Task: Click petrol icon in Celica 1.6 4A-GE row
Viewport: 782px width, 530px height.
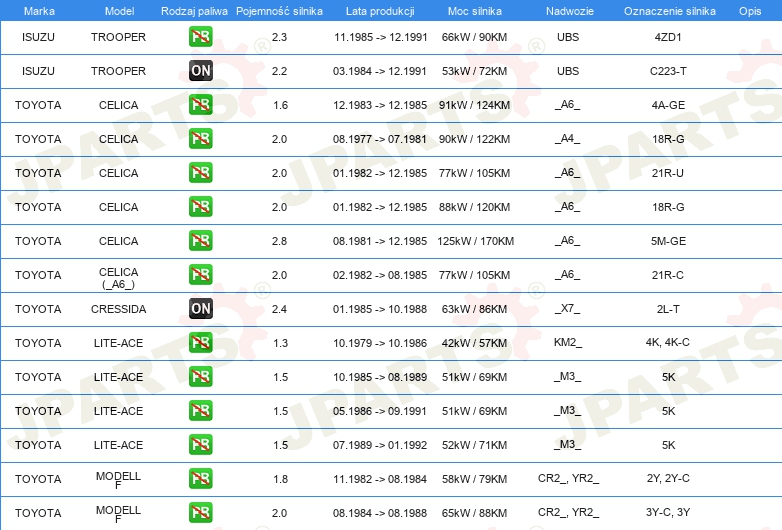Action: [200, 104]
